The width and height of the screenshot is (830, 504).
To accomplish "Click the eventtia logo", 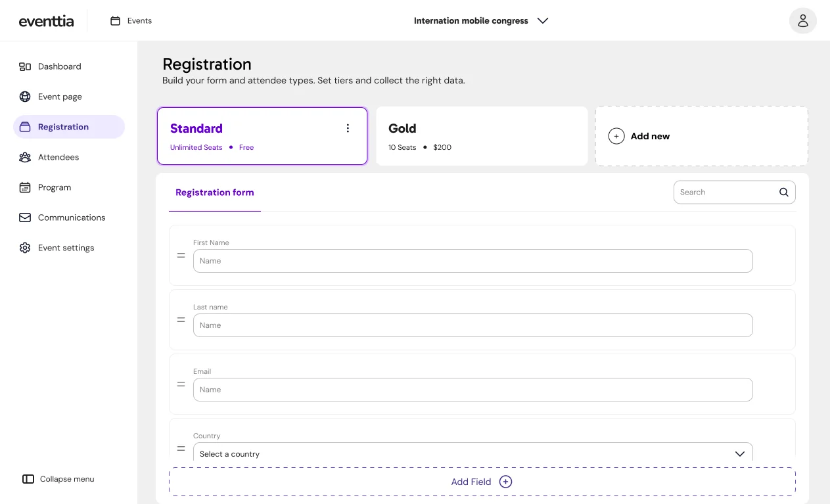I will pos(46,21).
